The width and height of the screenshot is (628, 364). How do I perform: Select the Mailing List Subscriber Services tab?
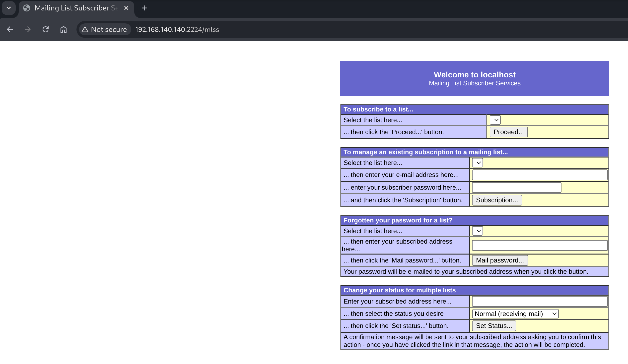click(x=75, y=8)
